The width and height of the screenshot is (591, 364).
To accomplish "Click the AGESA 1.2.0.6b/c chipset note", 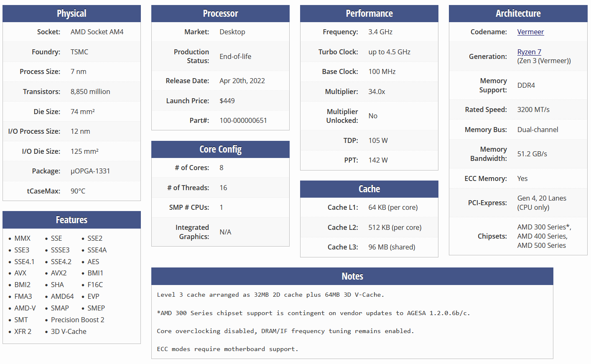I will tap(313, 313).
